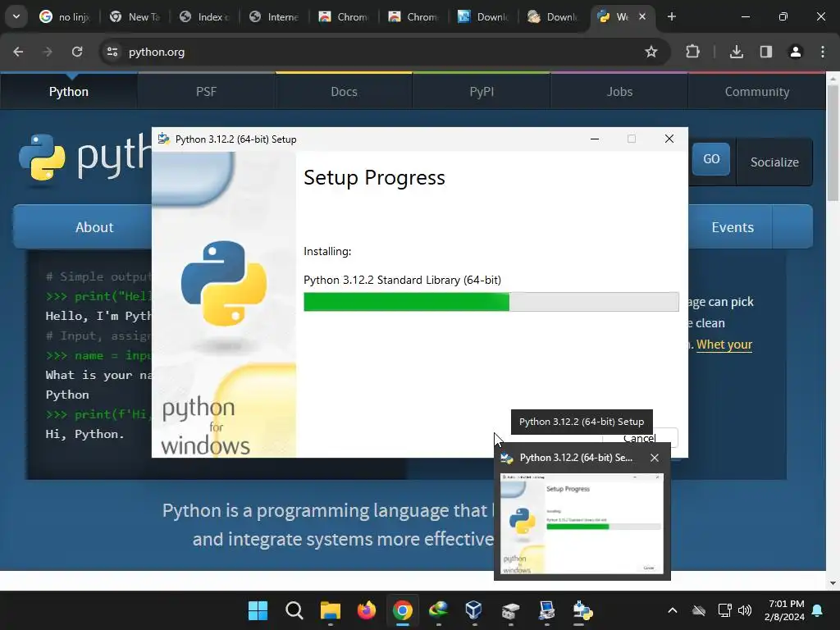Switch to the 'New Ta' tab
The height and width of the screenshot is (630, 840).
click(x=135, y=16)
